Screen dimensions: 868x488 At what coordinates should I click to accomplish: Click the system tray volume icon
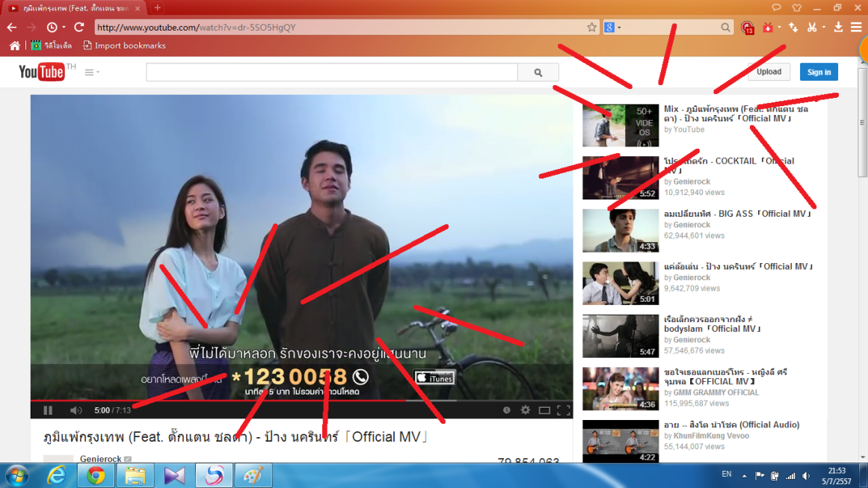click(806, 476)
